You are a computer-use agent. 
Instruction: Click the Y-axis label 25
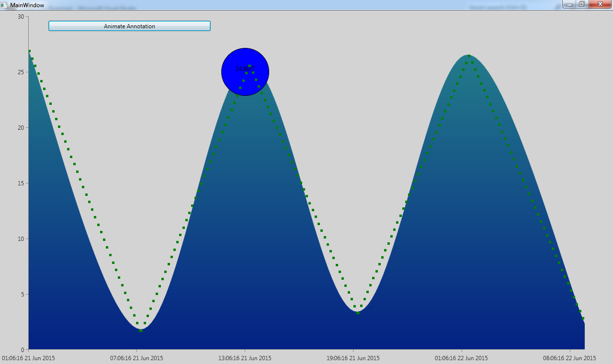(21, 72)
